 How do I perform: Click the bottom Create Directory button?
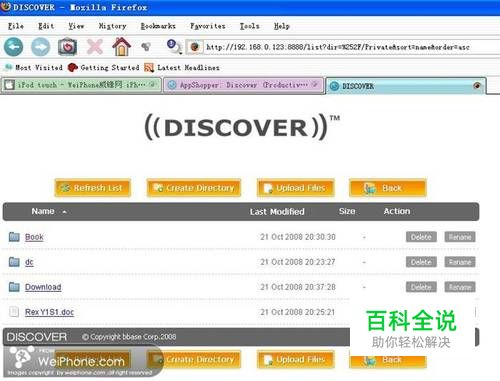pos(194,360)
